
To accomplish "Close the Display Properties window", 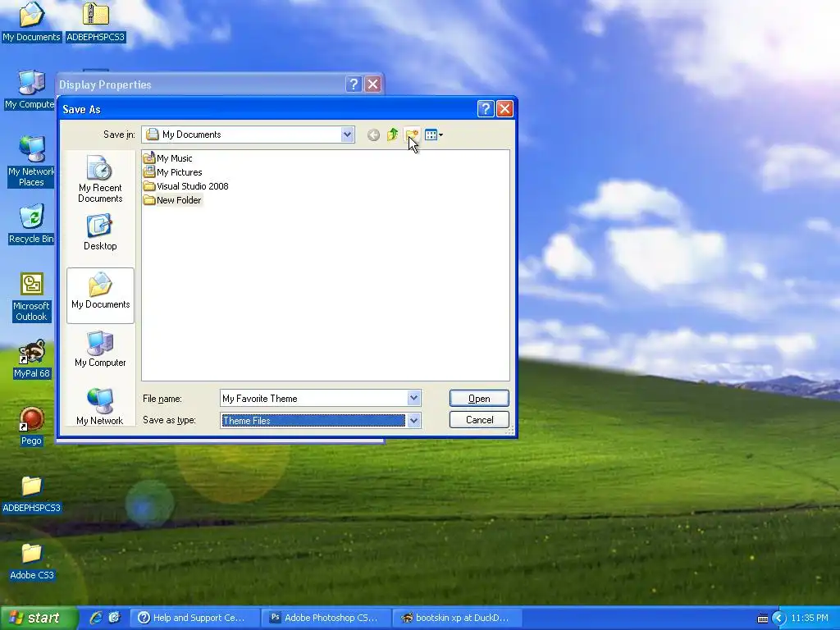I will (373, 84).
